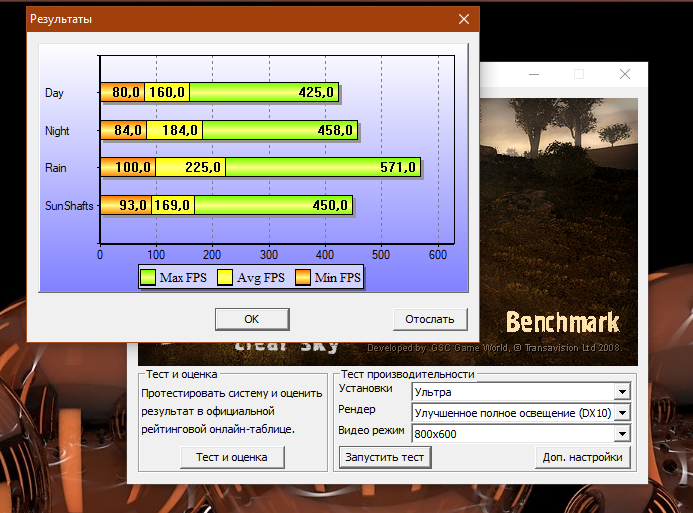693x513 pixels.
Task: Click the Запустить тест button
Action: point(385,457)
